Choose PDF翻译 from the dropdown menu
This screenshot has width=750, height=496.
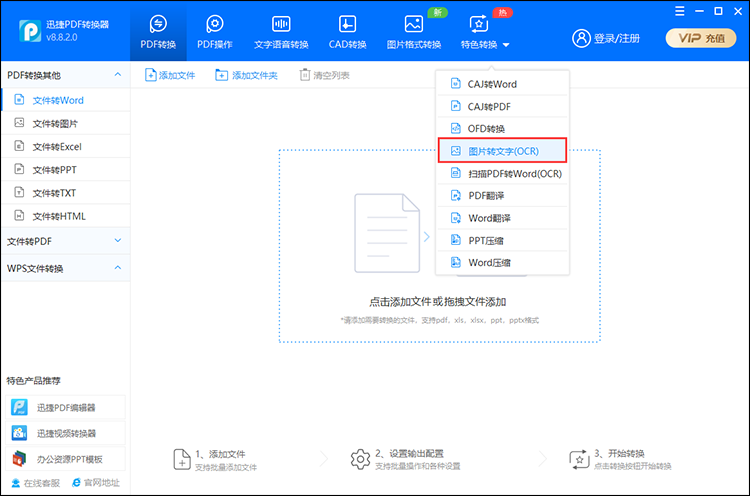502,196
